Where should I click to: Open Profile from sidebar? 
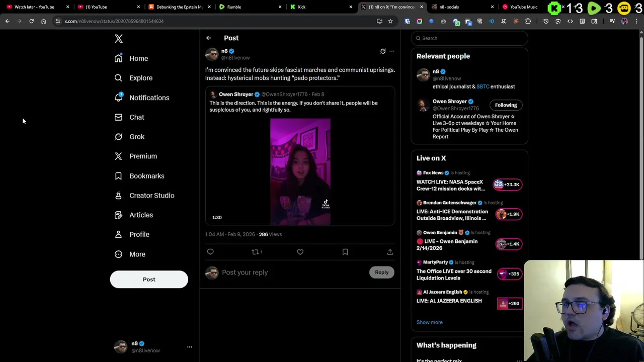click(x=132, y=234)
